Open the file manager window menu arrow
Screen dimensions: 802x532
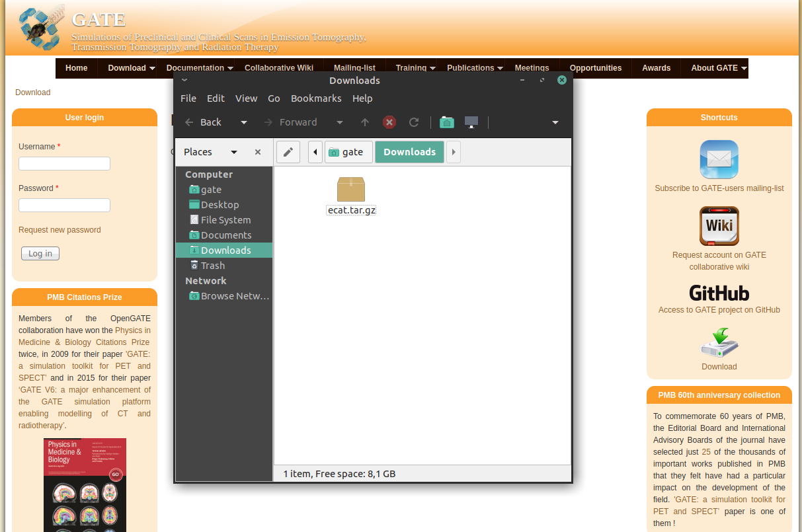[184, 80]
